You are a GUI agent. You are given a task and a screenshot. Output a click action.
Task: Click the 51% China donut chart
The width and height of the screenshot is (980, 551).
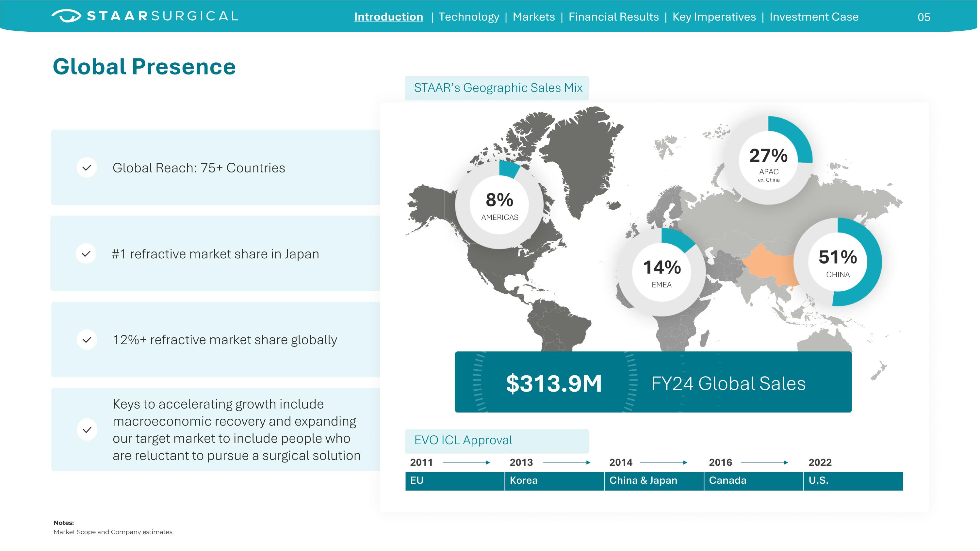837,262
